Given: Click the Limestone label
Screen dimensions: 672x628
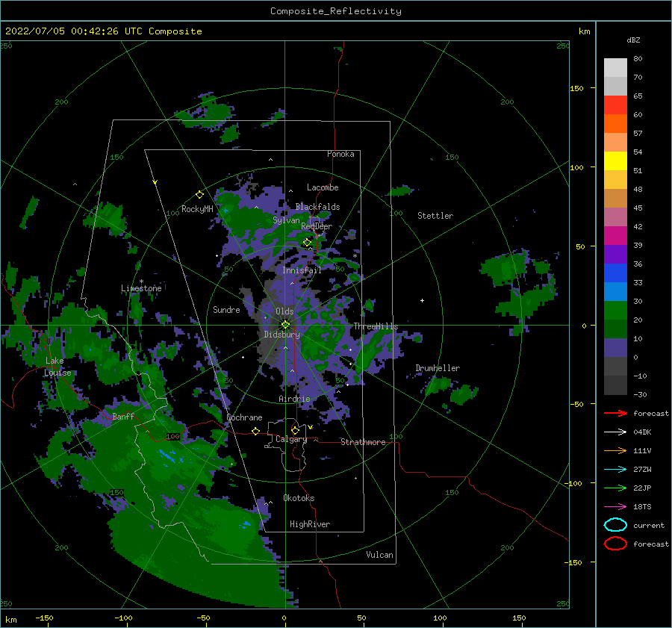Looking at the screenshot, I should point(141,288).
